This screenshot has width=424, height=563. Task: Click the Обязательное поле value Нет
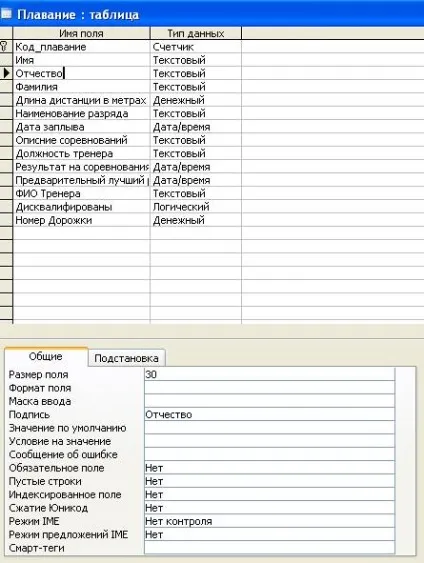(x=269, y=468)
